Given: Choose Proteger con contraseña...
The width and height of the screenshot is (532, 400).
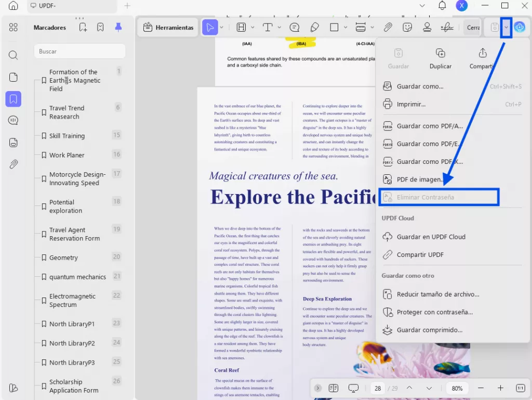Looking at the screenshot, I should pos(453,312).
